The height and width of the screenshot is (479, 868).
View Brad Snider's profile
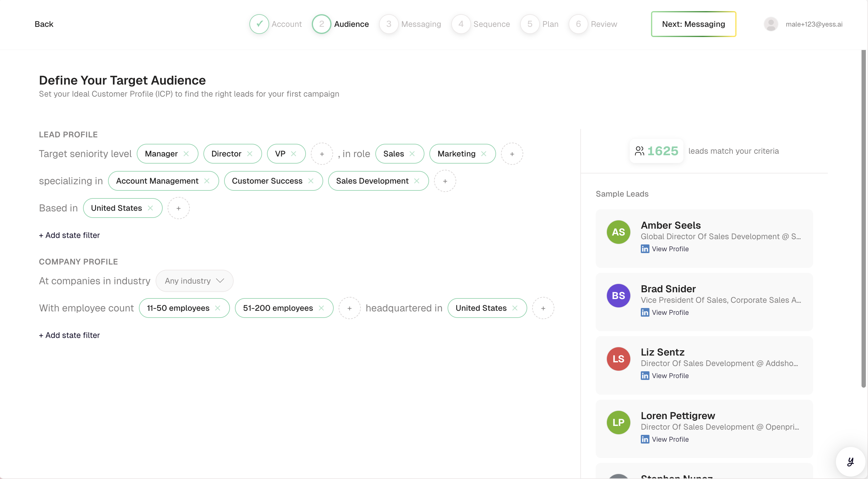(x=670, y=312)
